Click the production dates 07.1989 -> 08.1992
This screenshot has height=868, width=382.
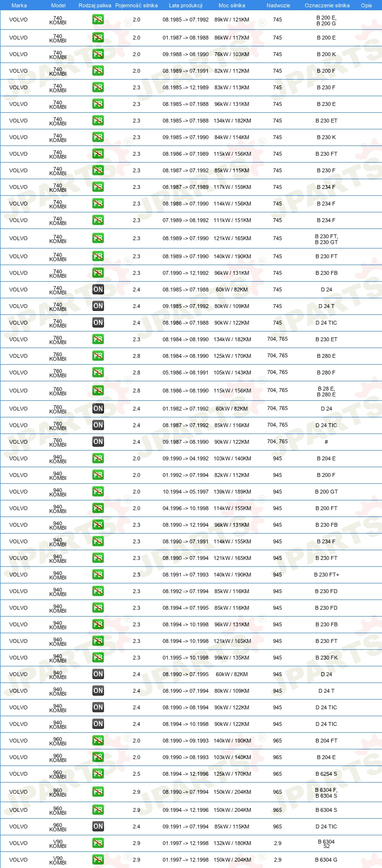click(186, 220)
